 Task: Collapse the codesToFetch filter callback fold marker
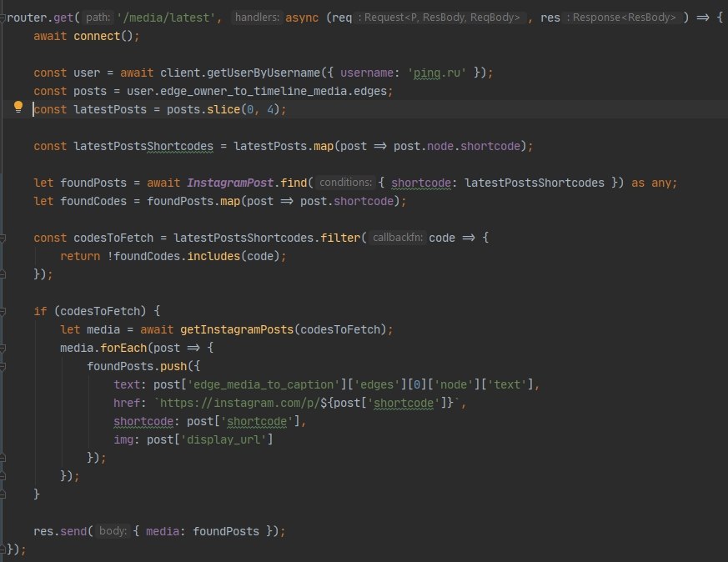point(3,238)
